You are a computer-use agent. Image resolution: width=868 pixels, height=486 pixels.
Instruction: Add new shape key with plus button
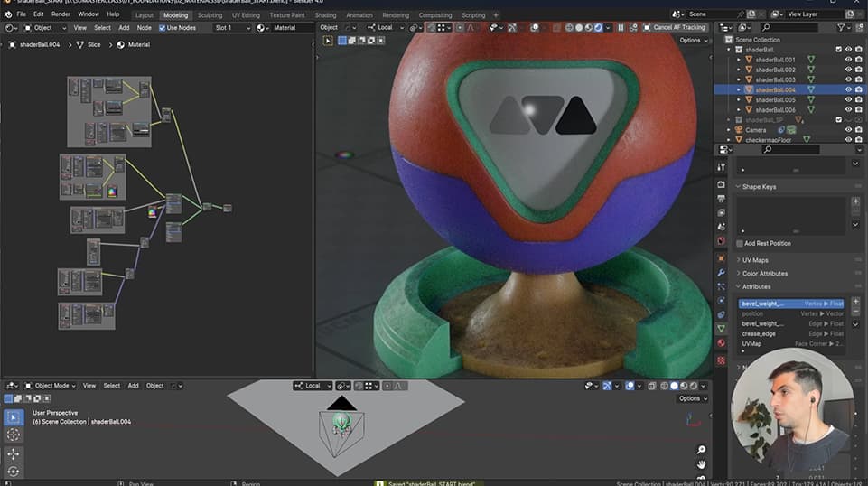click(x=856, y=201)
